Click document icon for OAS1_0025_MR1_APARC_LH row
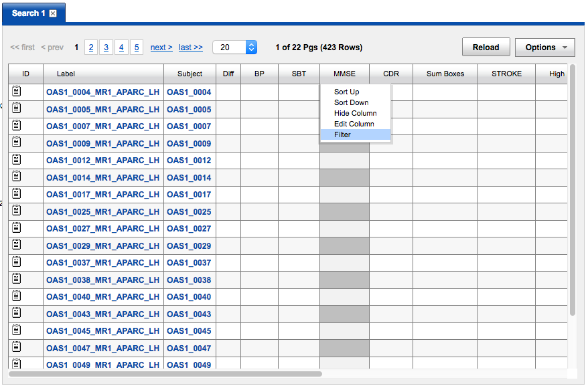 pyautogui.click(x=17, y=211)
